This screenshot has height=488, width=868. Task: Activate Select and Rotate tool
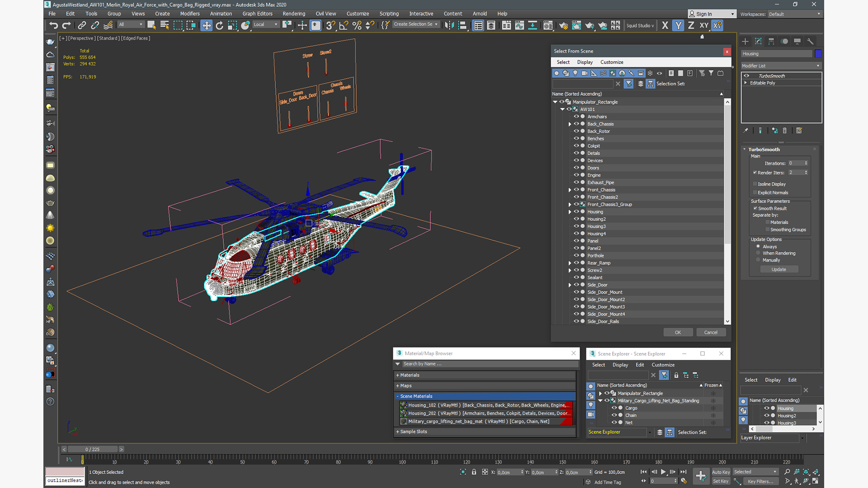coord(220,25)
